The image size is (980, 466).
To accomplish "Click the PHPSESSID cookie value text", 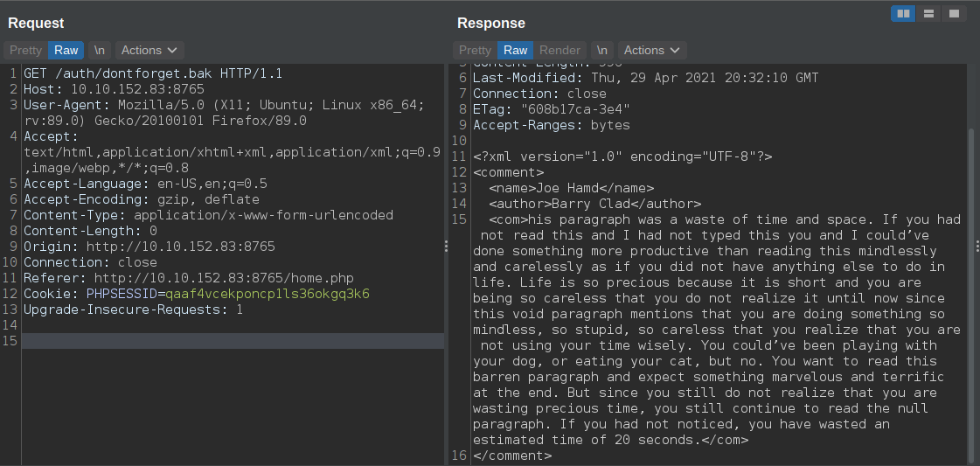I will pyautogui.click(x=268, y=294).
